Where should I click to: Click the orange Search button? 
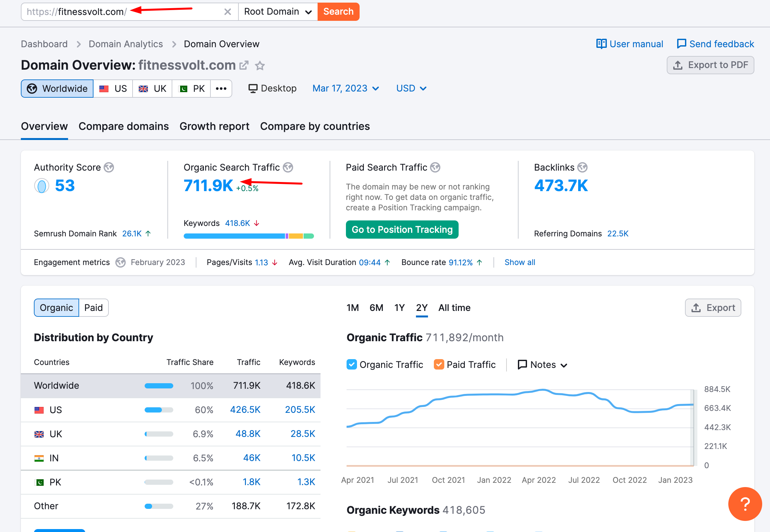tap(338, 12)
